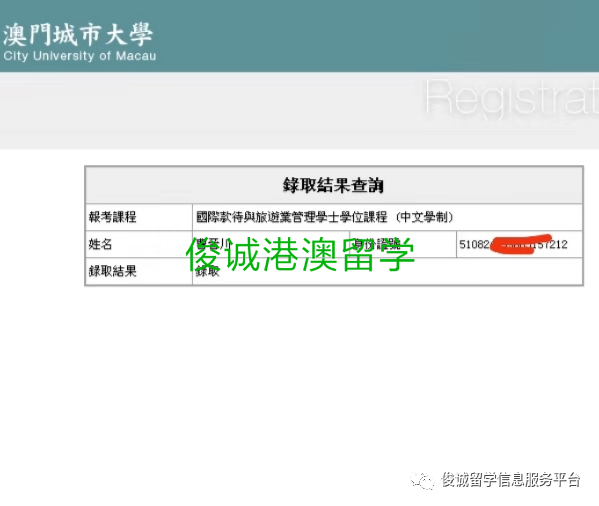599x506 pixels.
Task: Click the 身份證號 label cell
Action: 403,244
